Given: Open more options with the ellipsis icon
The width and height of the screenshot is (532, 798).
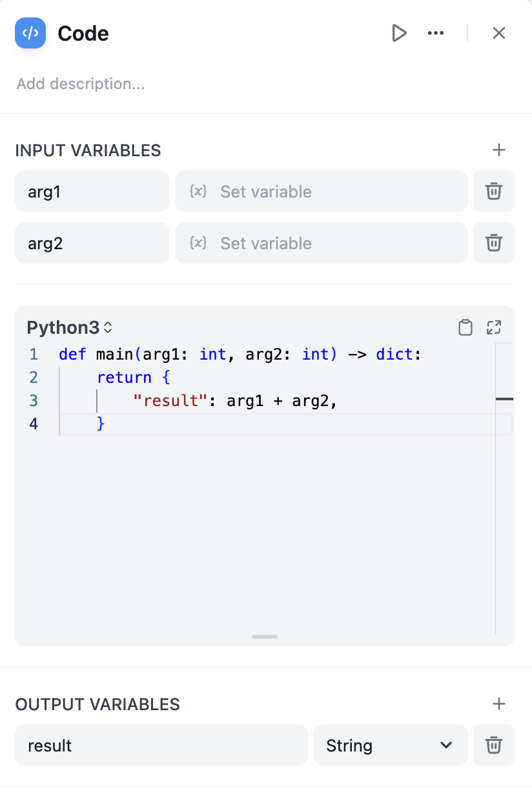Looking at the screenshot, I should coord(435,33).
